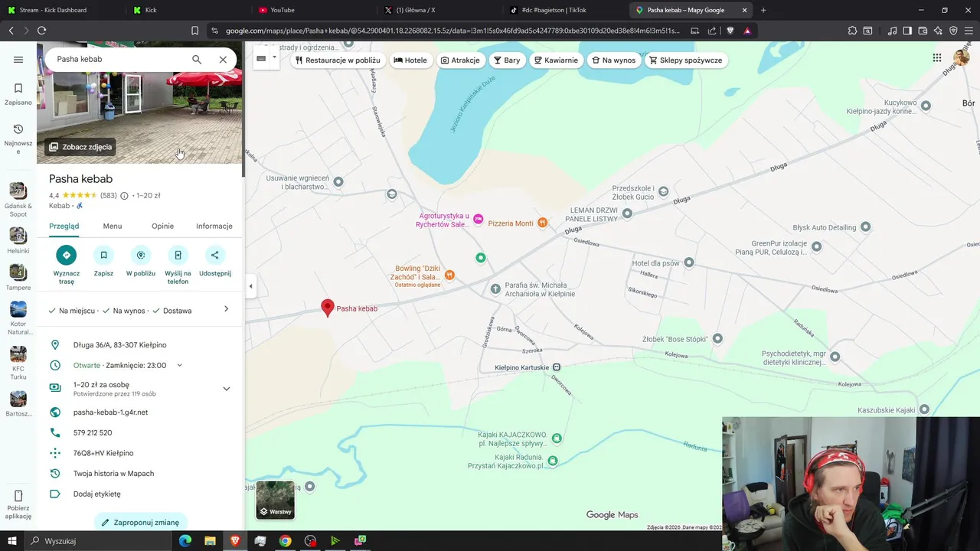980x551 pixels.
Task: Open the browser main menu hamburger
Action: (969, 31)
